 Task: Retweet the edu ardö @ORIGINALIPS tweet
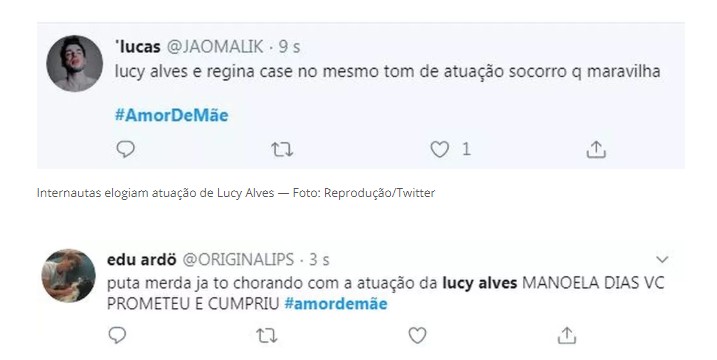click(267, 336)
